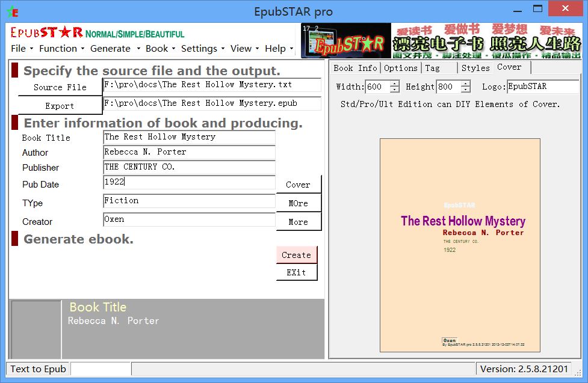The width and height of the screenshot is (588, 383).
Task: Click the export epub path field
Action: pos(212,103)
